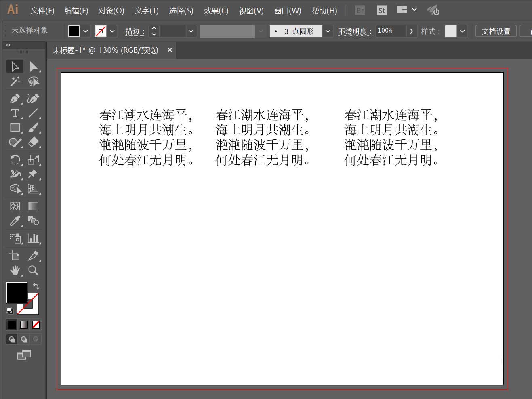Open the 文字(T) menu
This screenshot has height=399, width=532.
[x=147, y=10]
